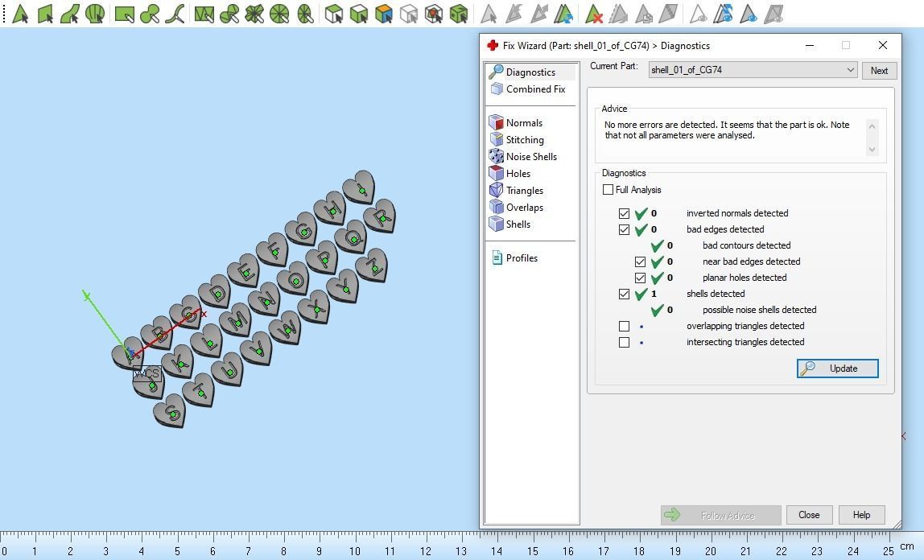Enable intersecting triangles detected checkbox
The height and width of the screenshot is (560, 924).
(624, 342)
